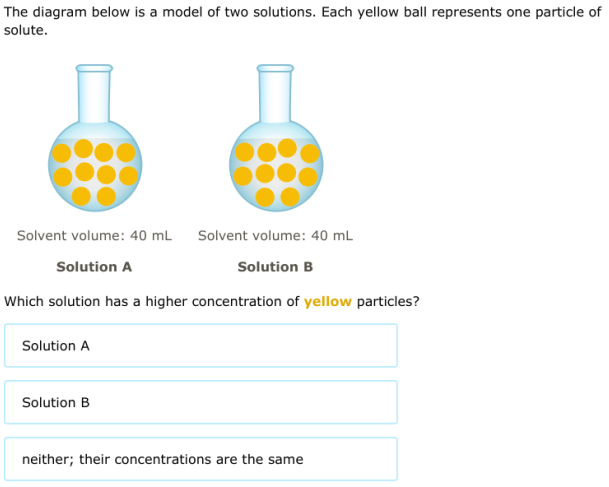Click the bold "Solution B" caption below flask
Image resolution: width=609 pixels, height=487 pixels.
275,267
